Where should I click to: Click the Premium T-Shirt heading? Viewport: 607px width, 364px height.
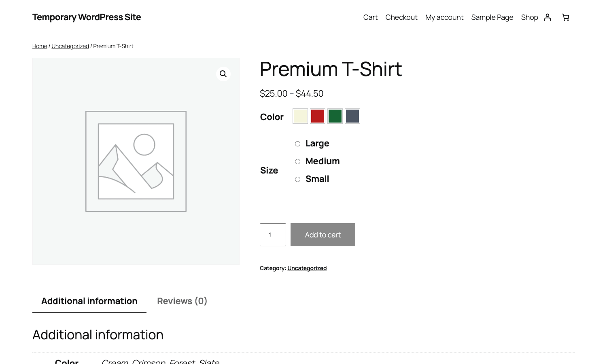[x=331, y=69]
